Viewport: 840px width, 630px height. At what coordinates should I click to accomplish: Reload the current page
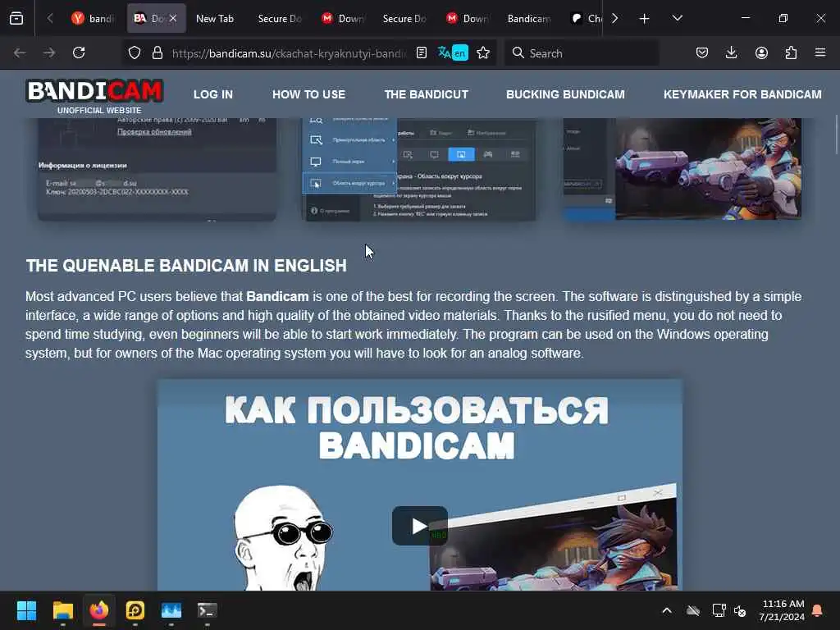tap(79, 52)
